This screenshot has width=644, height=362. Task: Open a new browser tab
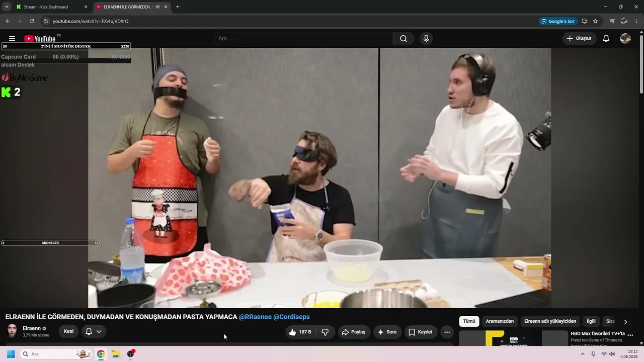point(178,7)
